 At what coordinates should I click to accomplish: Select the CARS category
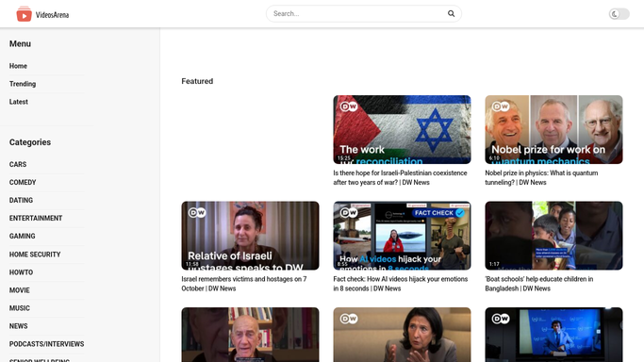click(x=18, y=164)
